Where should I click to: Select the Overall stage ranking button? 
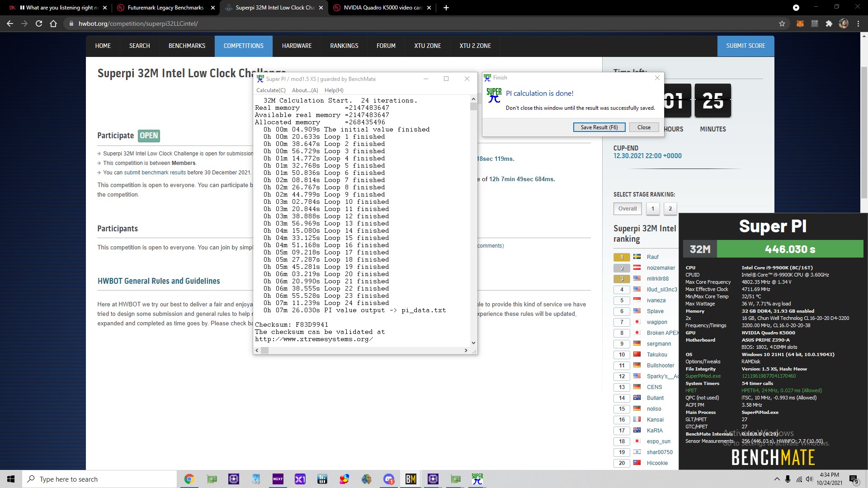point(627,208)
